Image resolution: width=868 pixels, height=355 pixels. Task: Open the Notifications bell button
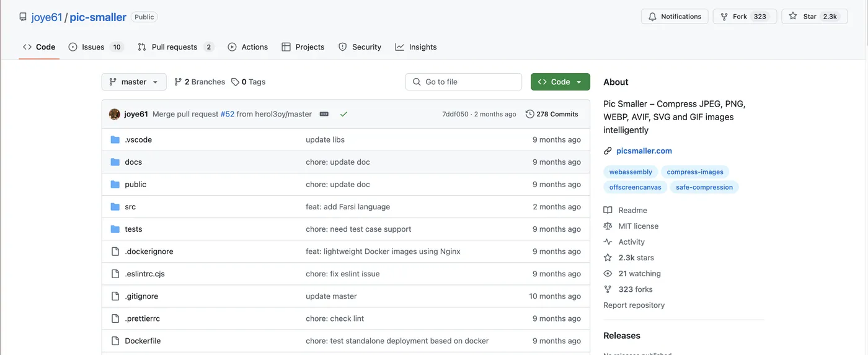coord(674,17)
